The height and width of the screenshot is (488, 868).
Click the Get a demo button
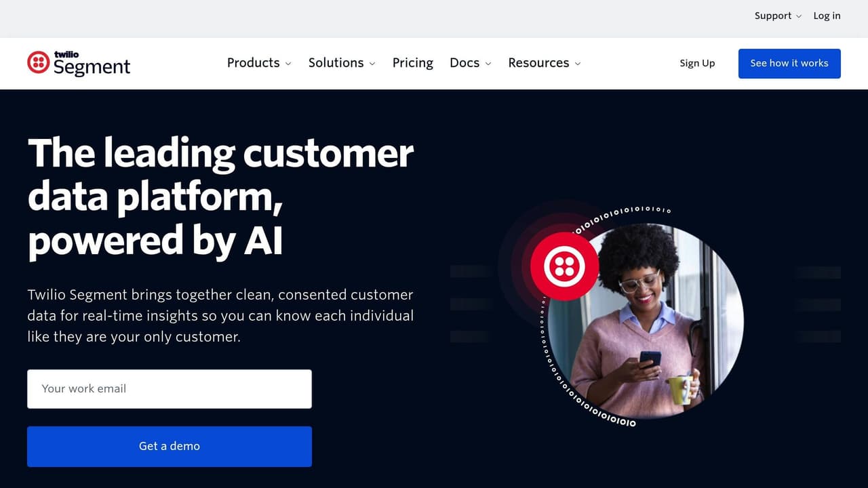[170, 446]
